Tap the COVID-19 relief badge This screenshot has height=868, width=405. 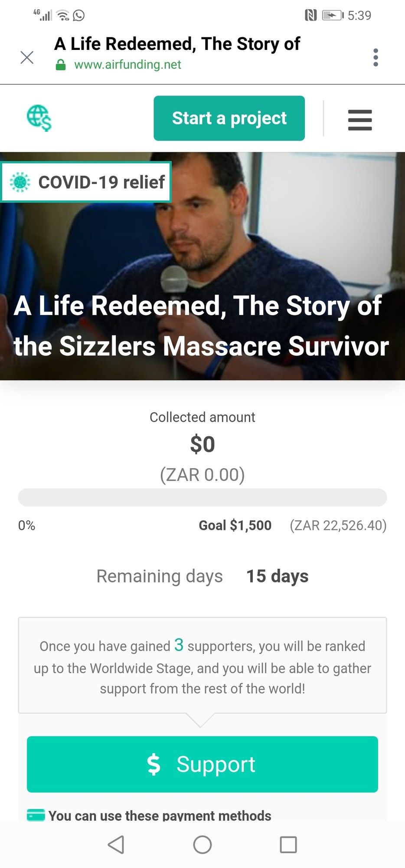[86, 182]
